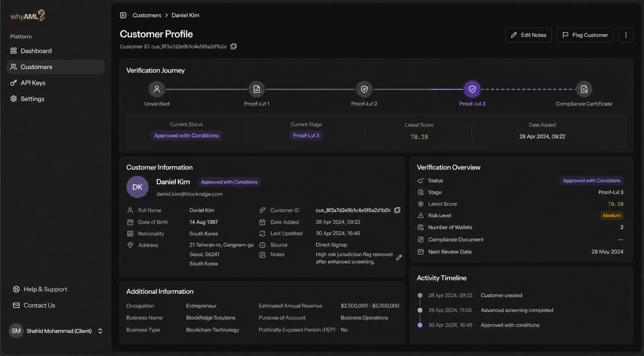The height and width of the screenshot is (356, 644).
Task: Select Customers in the sidebar
Action: 55,67
